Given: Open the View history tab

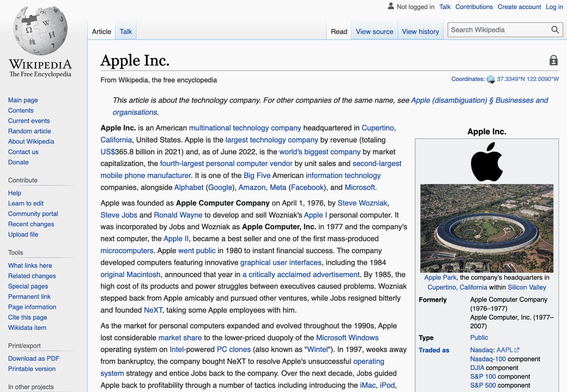Looking at the screenshot, I should (x=420, y=32).
